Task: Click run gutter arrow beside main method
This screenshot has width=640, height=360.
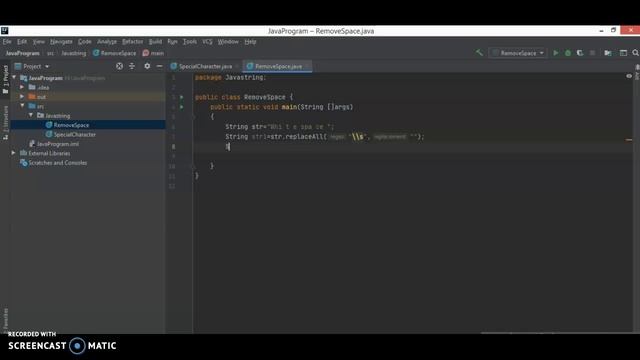Action: click(182, 107)
